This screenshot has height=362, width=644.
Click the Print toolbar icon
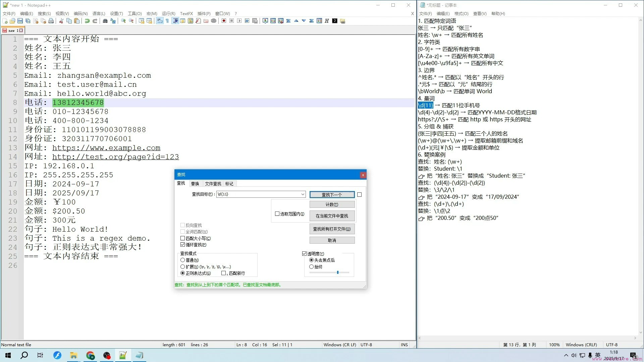point(51,21)
